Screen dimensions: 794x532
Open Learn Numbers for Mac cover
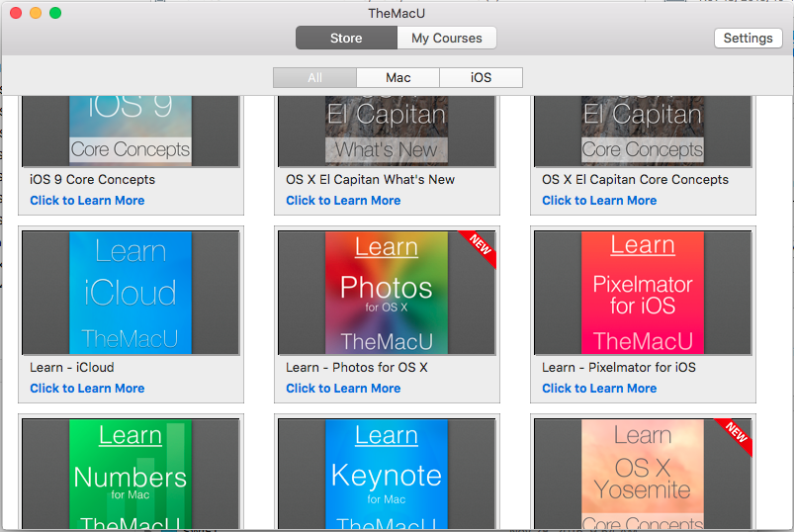(x=131, y=474)
